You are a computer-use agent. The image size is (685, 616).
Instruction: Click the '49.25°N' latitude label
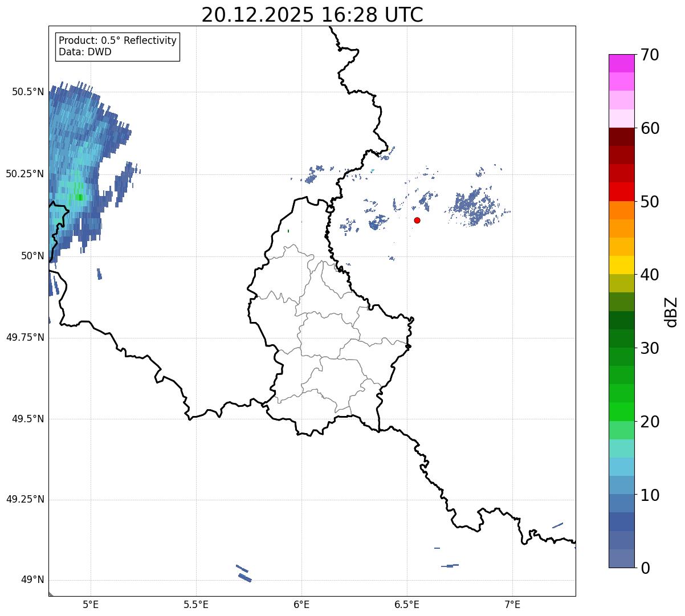tap(25, 500)
